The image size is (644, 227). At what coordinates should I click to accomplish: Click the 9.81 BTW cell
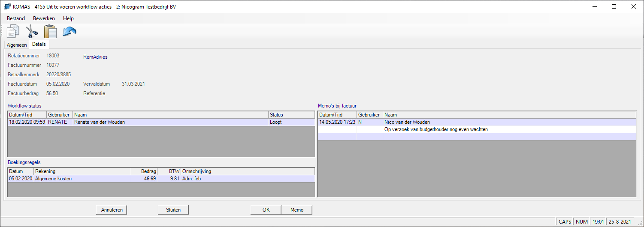[169, 179]
